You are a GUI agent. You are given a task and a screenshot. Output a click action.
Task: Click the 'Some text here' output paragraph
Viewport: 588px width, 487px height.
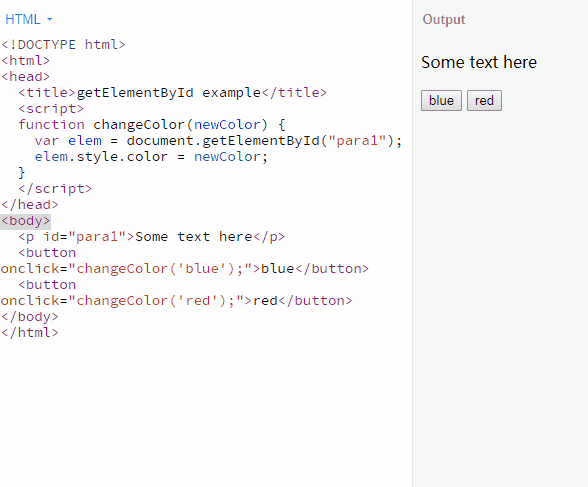click(x=478, y=62)
